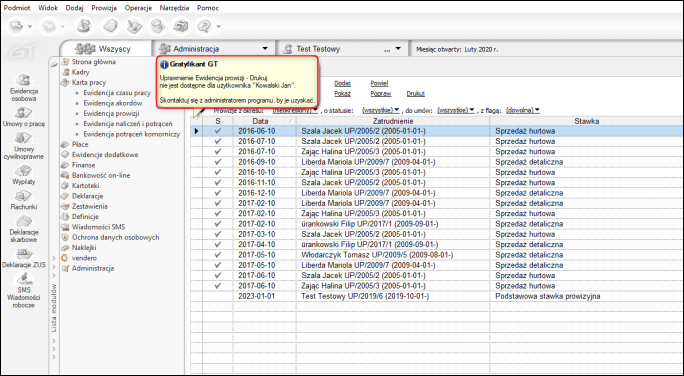
Task: Select Strona główna in the module tree
Action: pyautogui.click(x=94, y=62)
